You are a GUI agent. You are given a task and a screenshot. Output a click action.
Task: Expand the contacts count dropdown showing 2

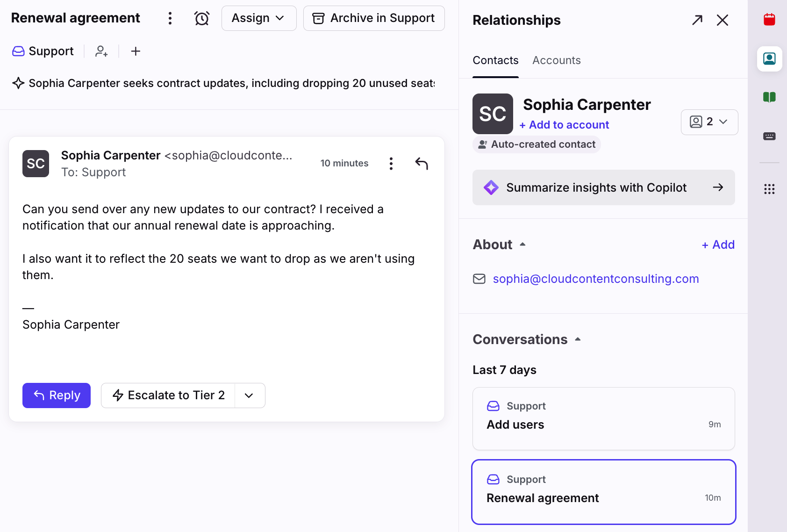point(709,122)
